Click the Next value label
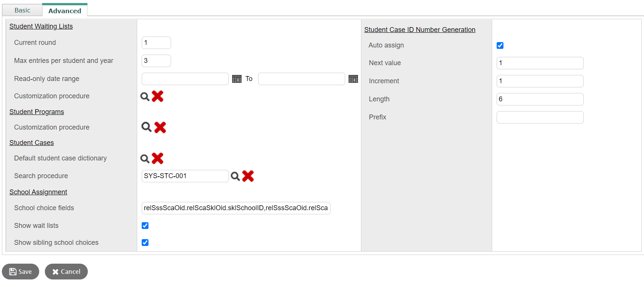This screenshot has width=644, height=287. pos(385,63)
